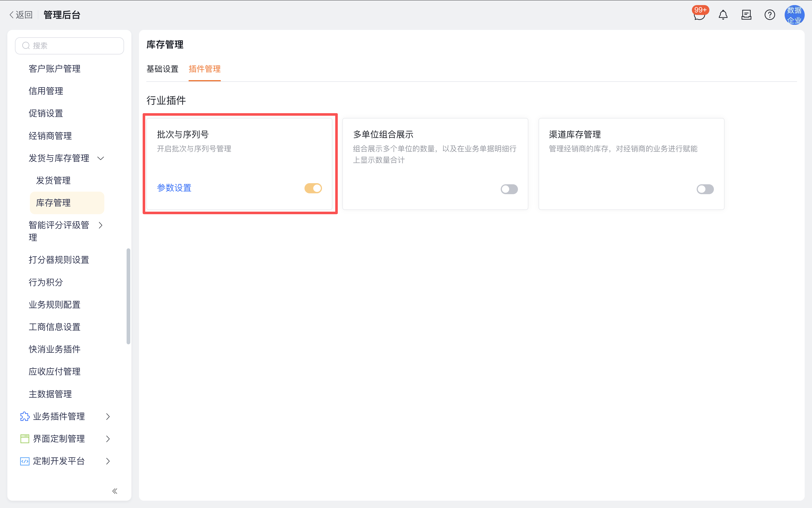Open the help question mark icon
Image resolution: width=812 pixels, height=508 pixels.
[x=770, y=15]
